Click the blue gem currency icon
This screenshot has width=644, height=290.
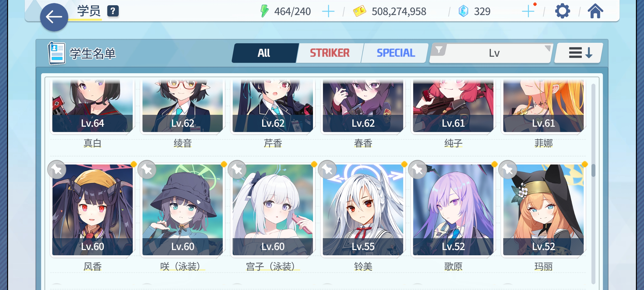click(463, 11)
